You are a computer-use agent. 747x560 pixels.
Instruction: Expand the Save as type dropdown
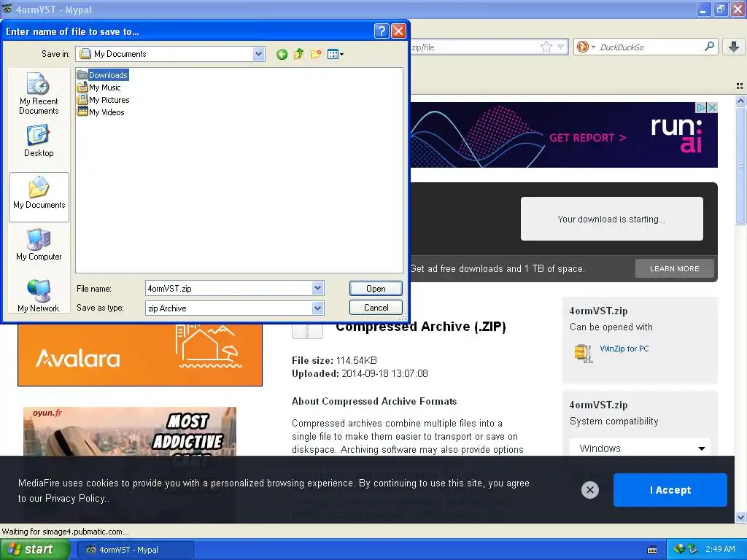318,308
